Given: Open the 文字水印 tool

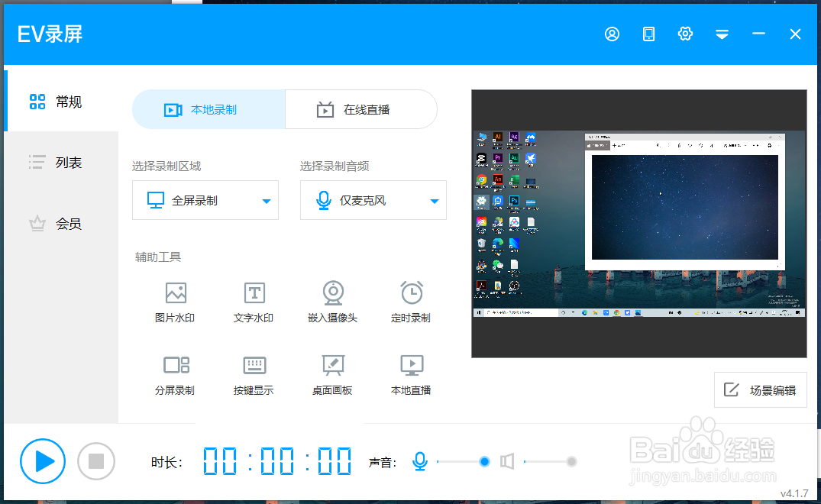Looking at the screenshot, I should click(254, 302).
